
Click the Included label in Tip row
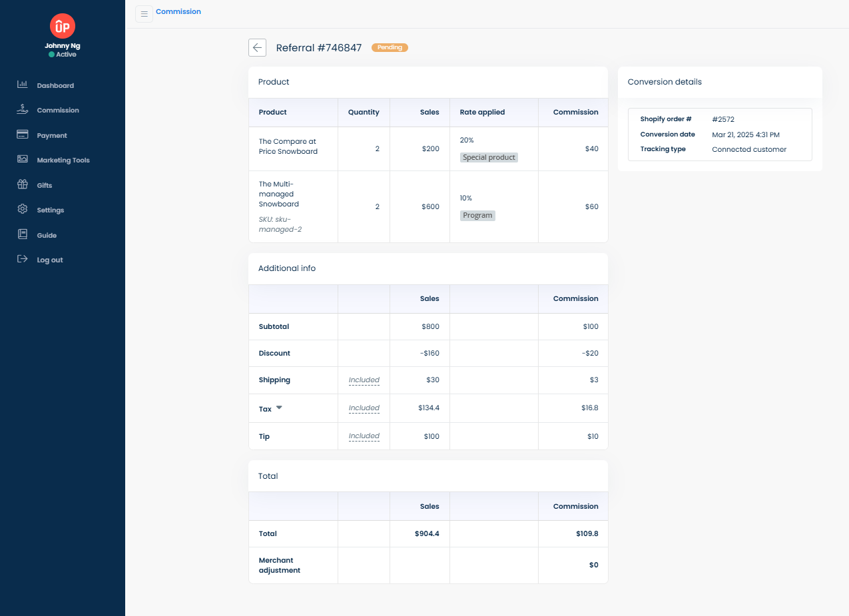coord(364,436)
